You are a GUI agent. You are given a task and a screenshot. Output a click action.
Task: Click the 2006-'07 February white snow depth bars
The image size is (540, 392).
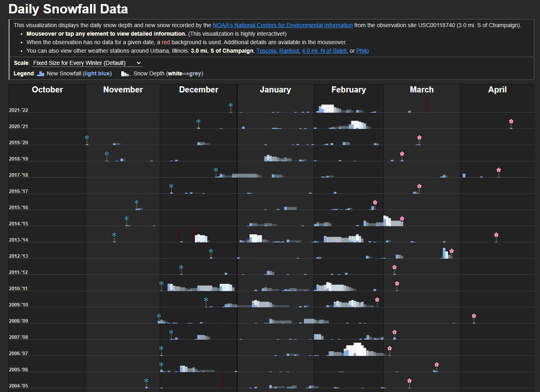click(x=355, y=349)
